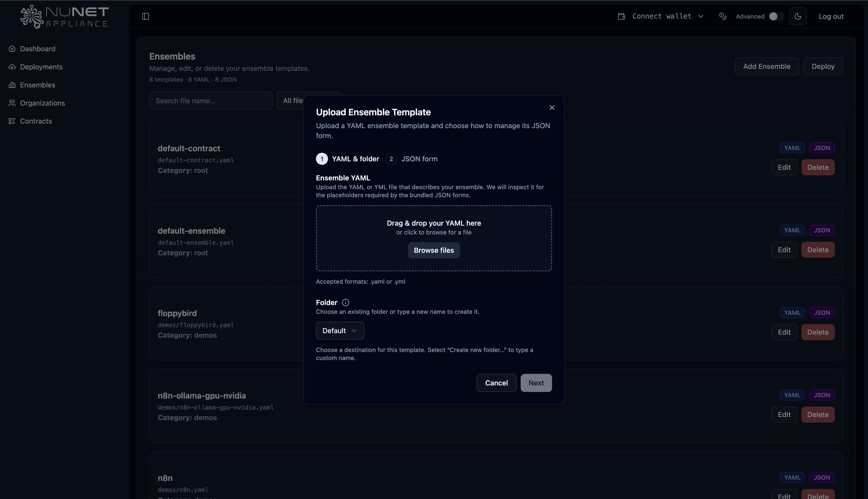Toggle the sidebar panel icon
This screenshot has height=499, width=868.
point(146,16)
